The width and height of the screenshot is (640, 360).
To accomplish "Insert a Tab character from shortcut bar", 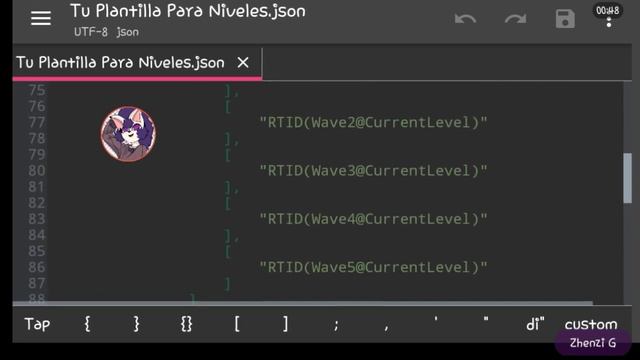I will [x=37, y=324].
